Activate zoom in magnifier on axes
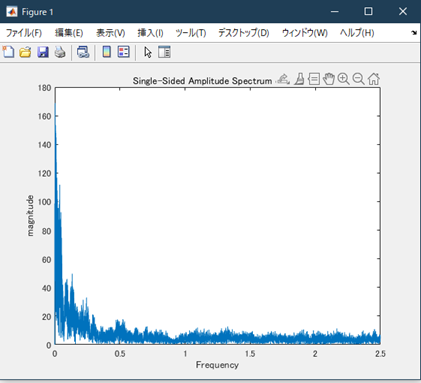Image resolution: width=421 pixels, height=383 pixels. coord(343,79)
